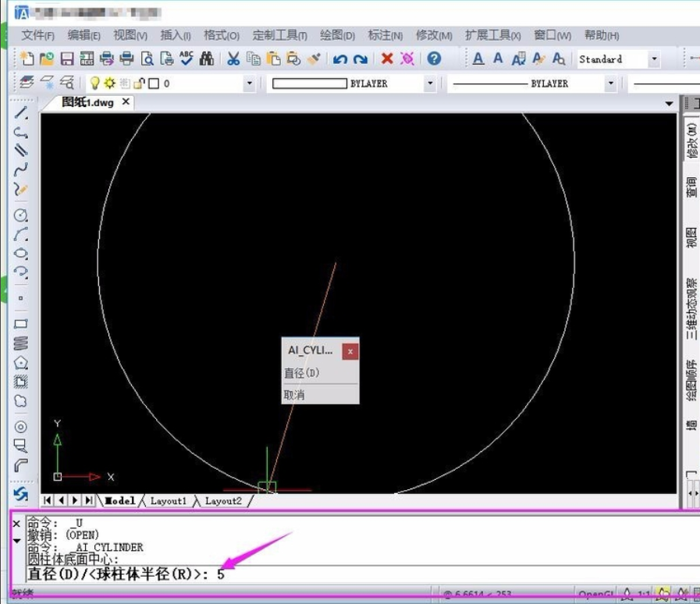
Task: Select the Donut ring tool
Action: 20,427
